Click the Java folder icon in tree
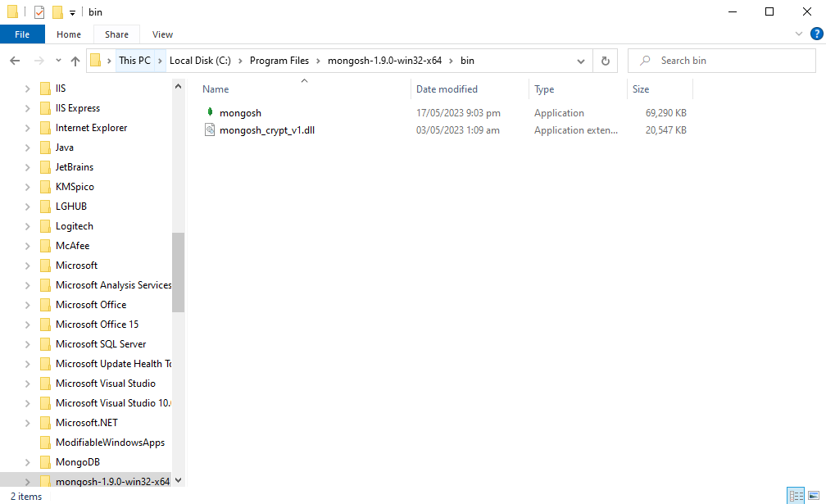The image size is (826, 504). pyautogui.click(x=45, y=148)
